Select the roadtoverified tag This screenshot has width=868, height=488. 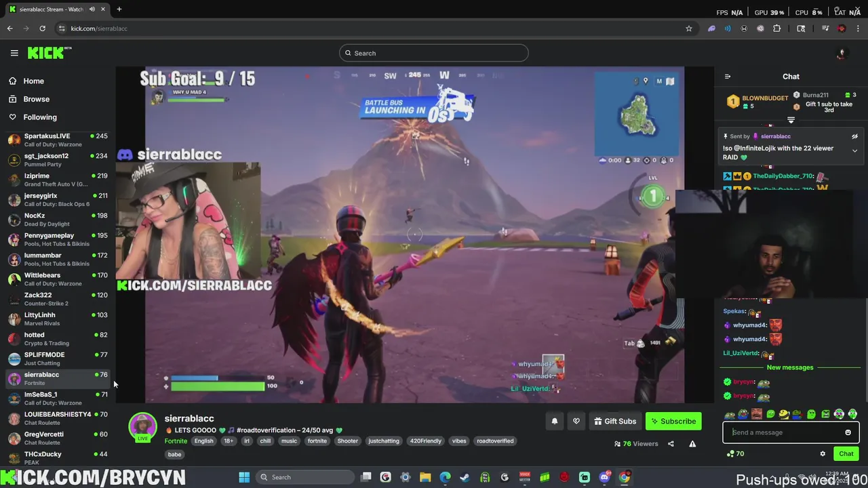point(495,441)
